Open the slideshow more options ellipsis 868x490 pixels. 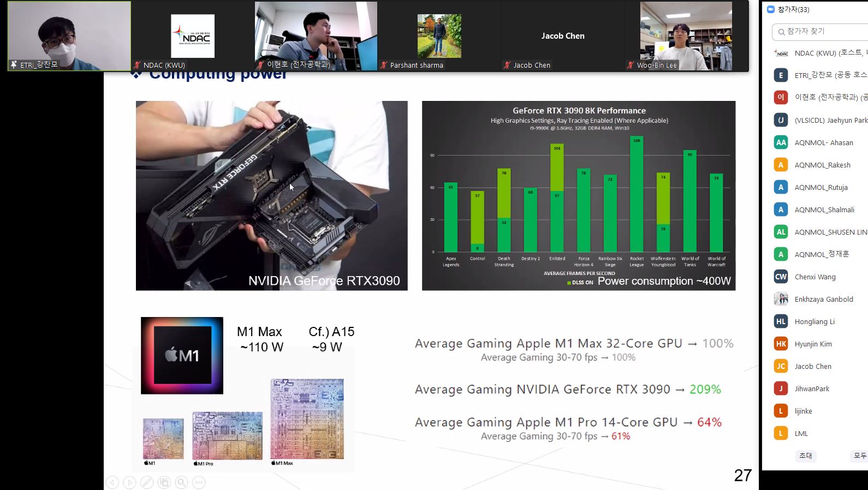click(199, 482)
